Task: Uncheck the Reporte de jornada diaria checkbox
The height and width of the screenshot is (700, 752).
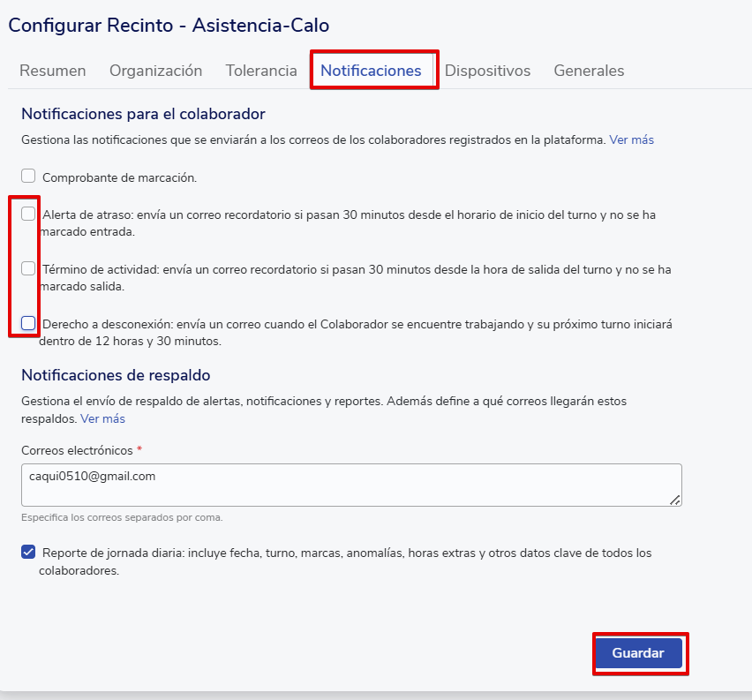Action: tap(28, 553)
